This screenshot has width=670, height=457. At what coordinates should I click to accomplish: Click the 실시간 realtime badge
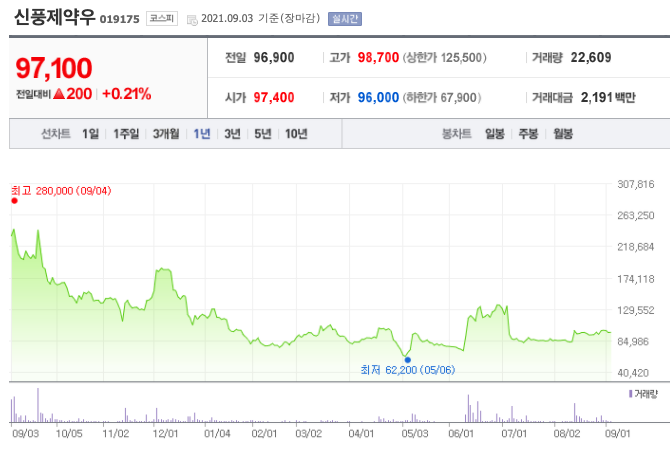click(x=345, y=19)
